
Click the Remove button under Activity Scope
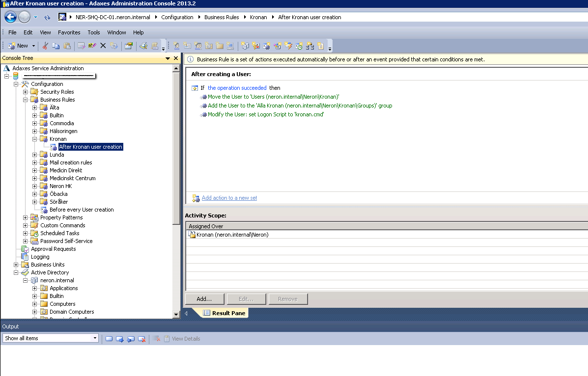click(288, 299)
